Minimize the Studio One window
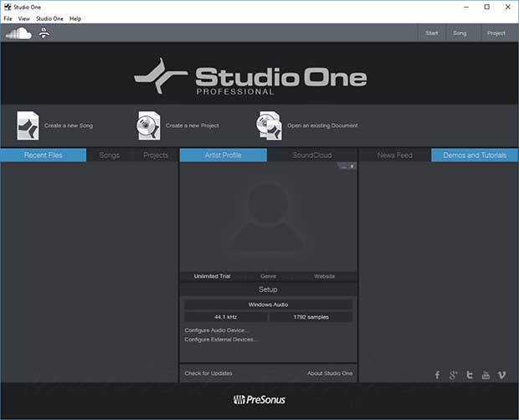Image resolution: width=519 pixels, height=420 pixels. 466,7
